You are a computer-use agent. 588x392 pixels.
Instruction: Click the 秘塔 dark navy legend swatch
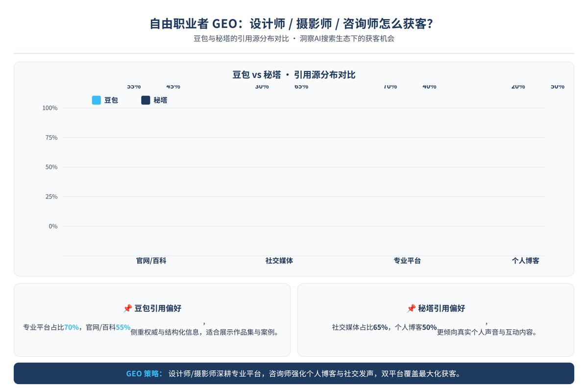(146, 100)
